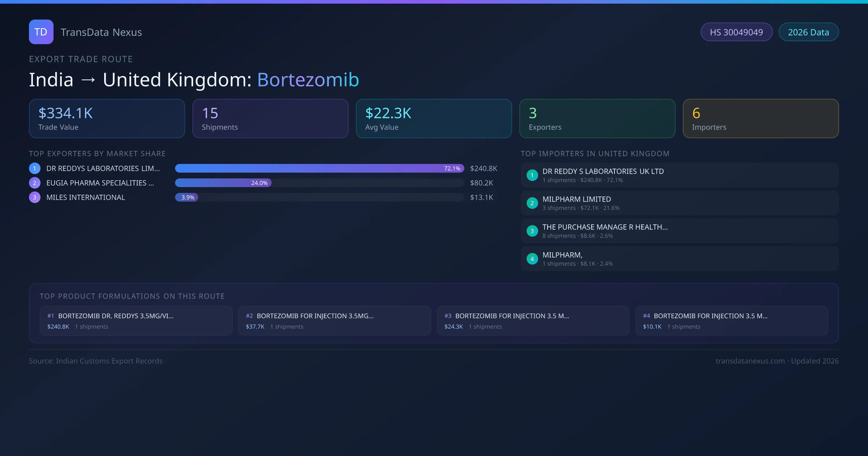This screenshot has width=868, height=456.
Task: Select DR REDDY S LABORATORIES UK LTD row
Action: tap(679, 175)
